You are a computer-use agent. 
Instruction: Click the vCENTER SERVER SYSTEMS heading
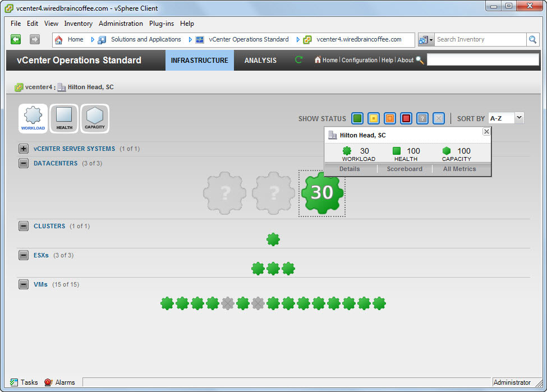coord(74,149)
